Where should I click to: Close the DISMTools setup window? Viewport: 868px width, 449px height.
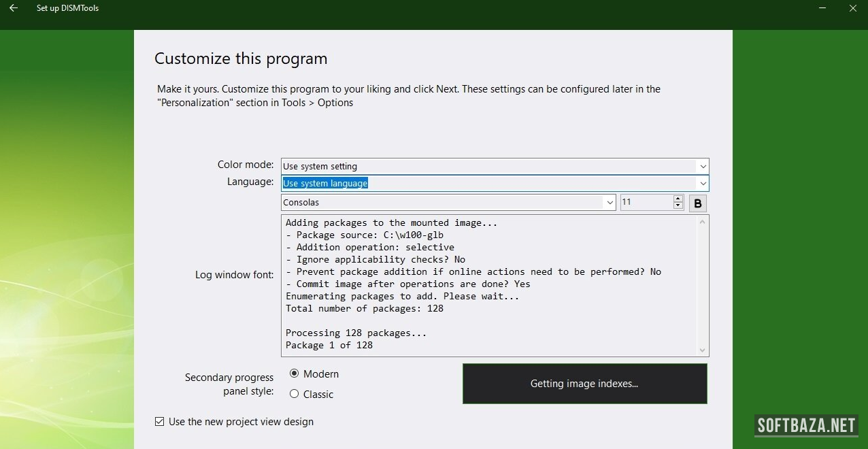[x=853, y=8]
